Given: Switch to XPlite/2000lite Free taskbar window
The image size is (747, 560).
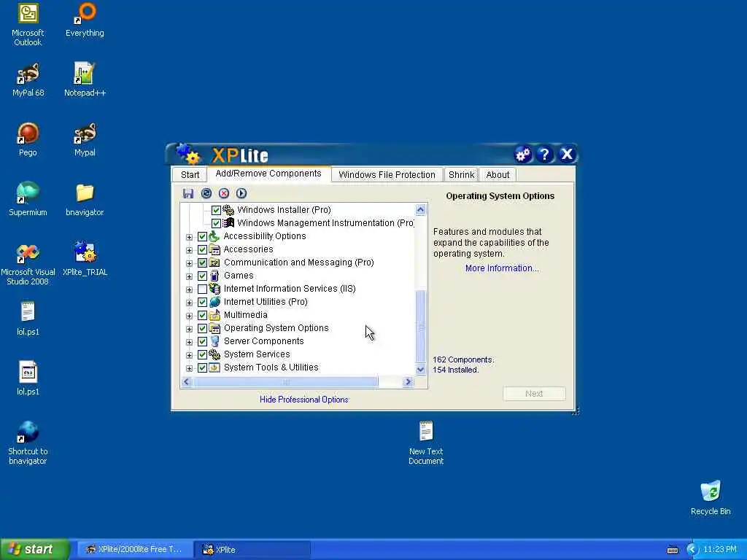Looking at the screenshot, I should (135, 550).
